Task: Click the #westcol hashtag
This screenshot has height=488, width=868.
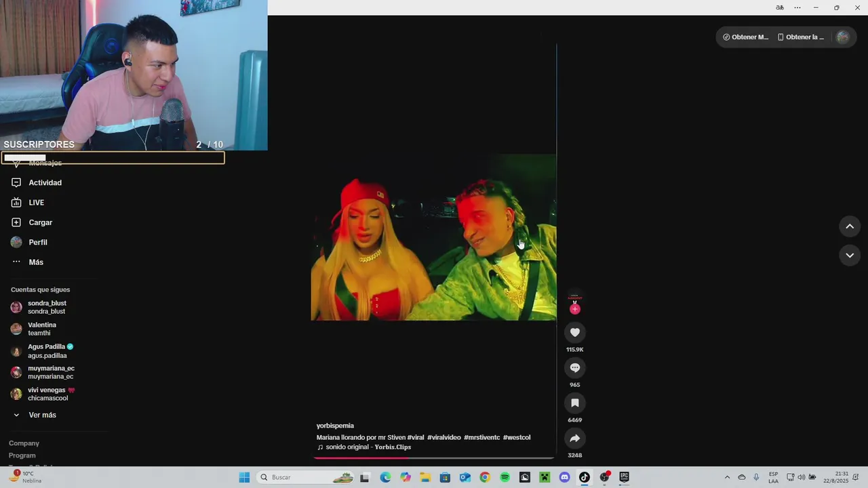Action: (517, 438)
